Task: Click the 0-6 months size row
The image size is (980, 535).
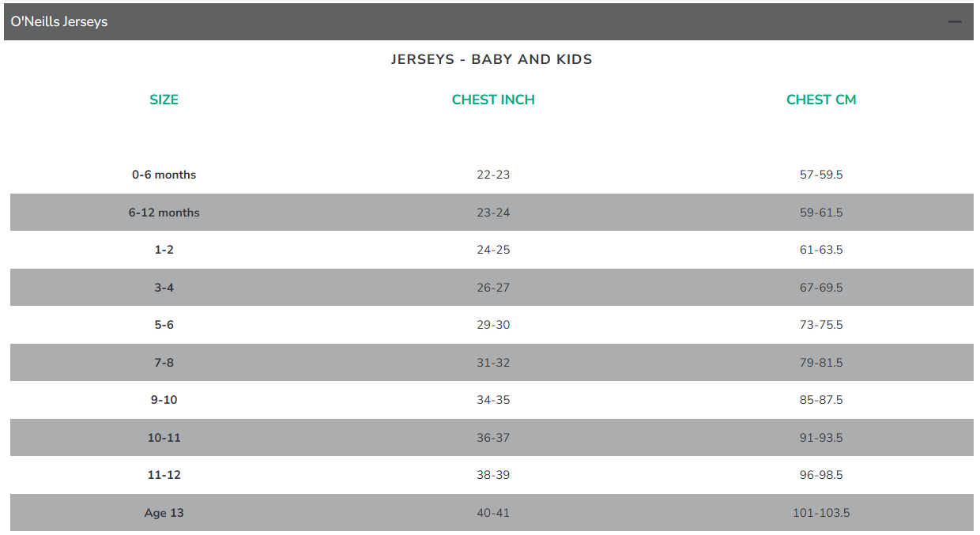Action: [x=164, y=175]
